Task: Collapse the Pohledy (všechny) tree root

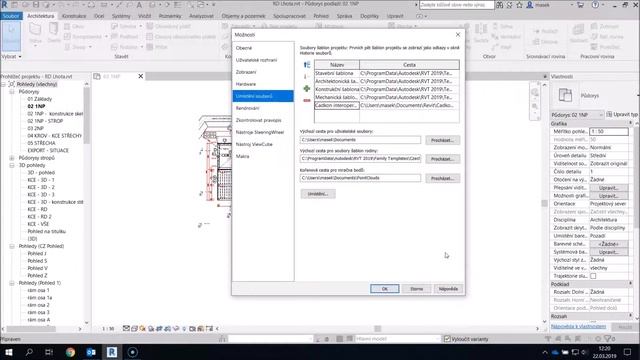Action: point(4,84)
